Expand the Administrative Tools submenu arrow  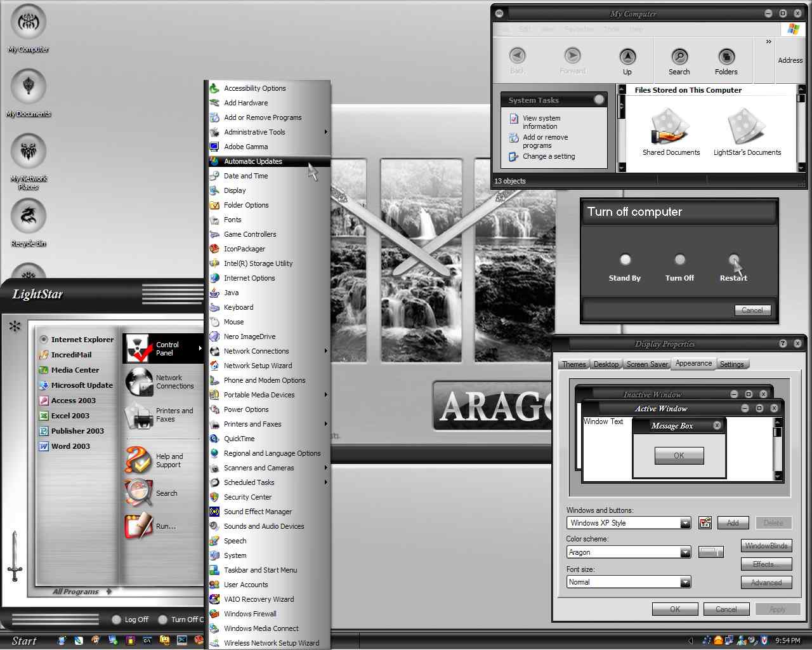326,132
